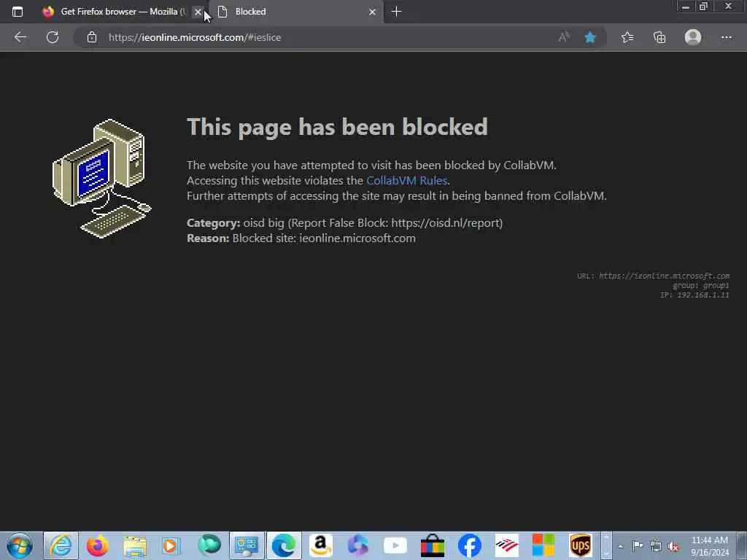Open the Action Center flag icon
Screen dimensions: 747x560
point(638,545)
